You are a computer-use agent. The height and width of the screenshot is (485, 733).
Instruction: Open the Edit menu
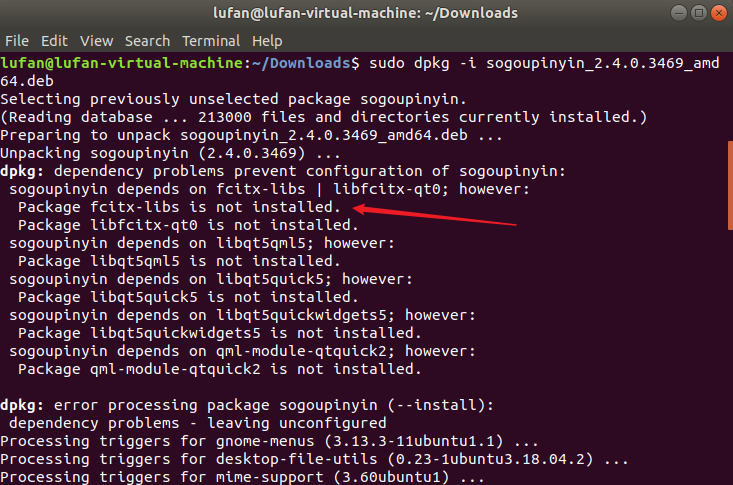[54, 41]
